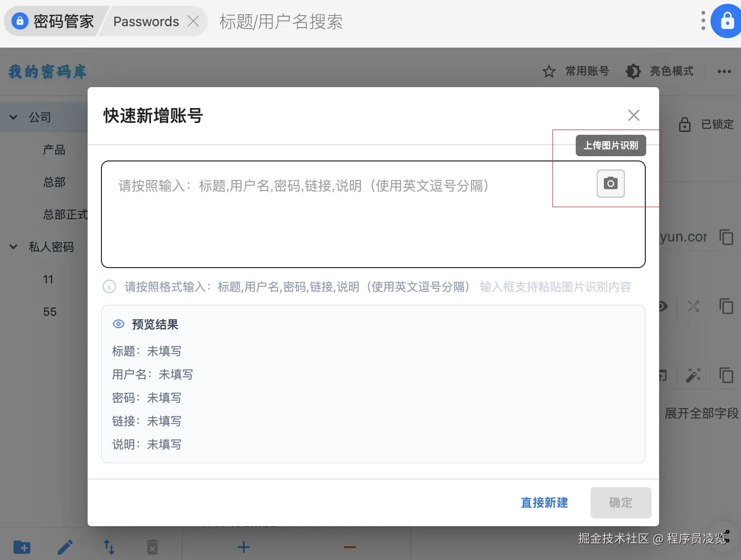The height and width of the screenshot is (560, 741).
Task: Star the 常用账号 favorites toggle
Action: tap(549, 71)
